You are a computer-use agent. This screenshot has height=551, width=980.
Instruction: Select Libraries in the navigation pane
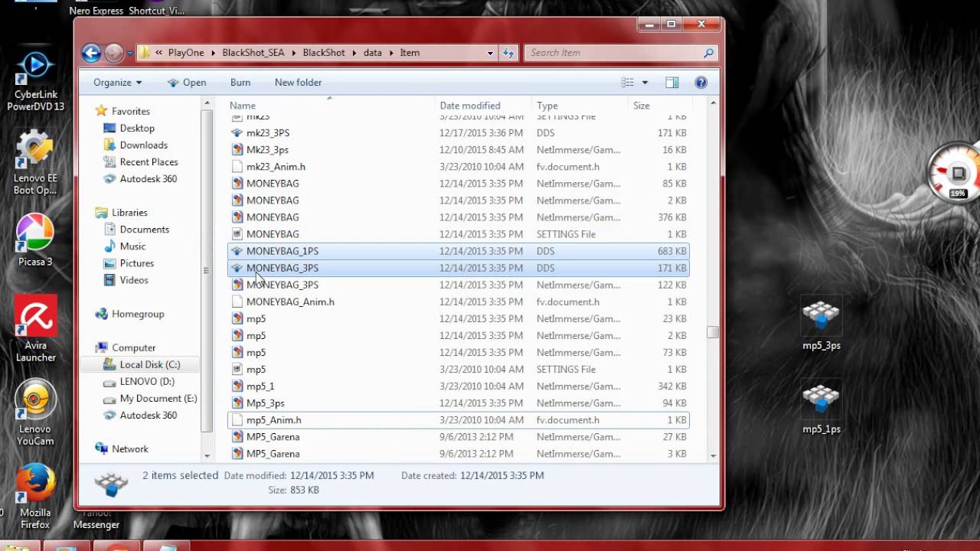[x=129, y=212]
